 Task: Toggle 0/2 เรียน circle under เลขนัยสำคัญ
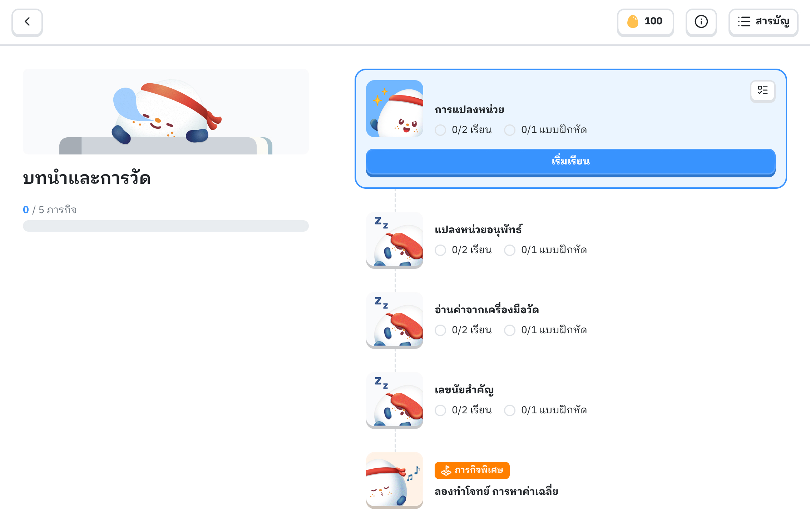click(440, 410)
